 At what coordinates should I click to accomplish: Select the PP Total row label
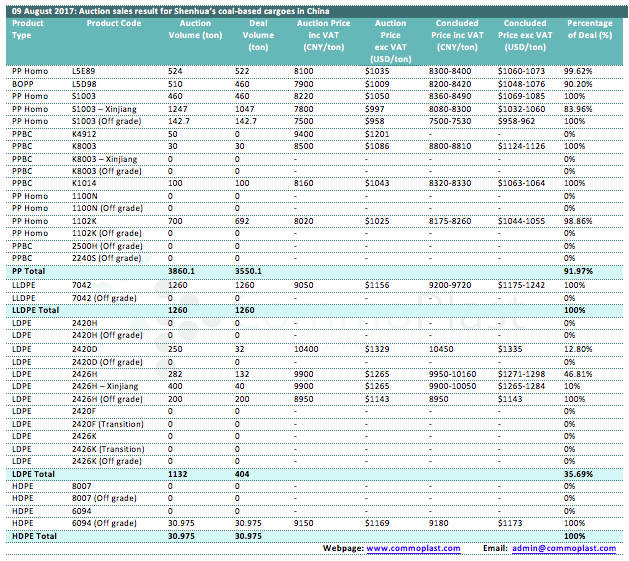29,270
